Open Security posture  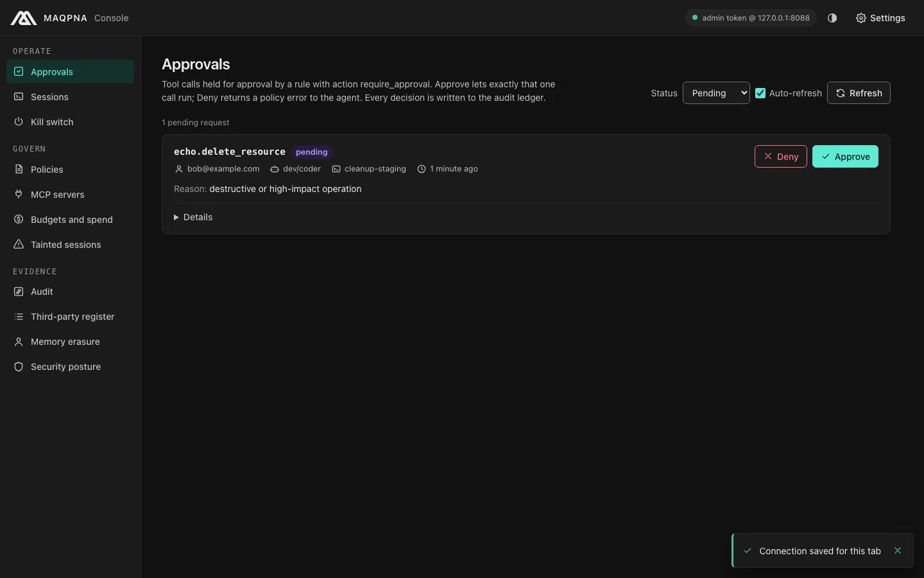[70, 367]
